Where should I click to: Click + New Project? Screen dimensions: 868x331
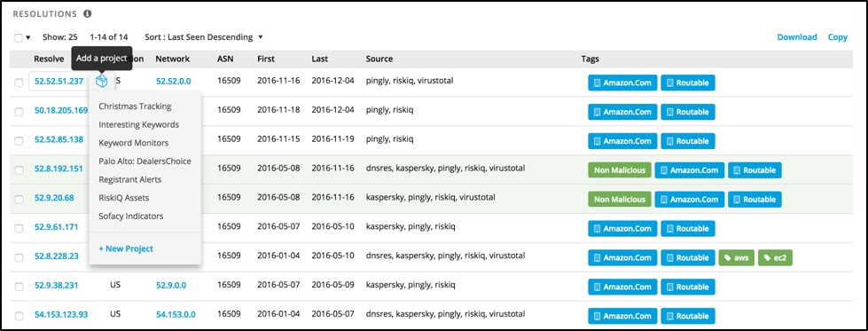(126, 248)
